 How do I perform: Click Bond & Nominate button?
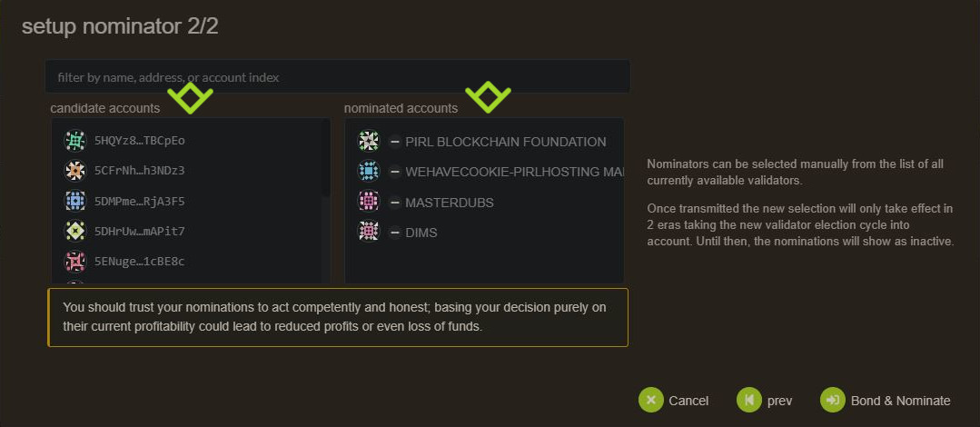[x=885, y=401]
